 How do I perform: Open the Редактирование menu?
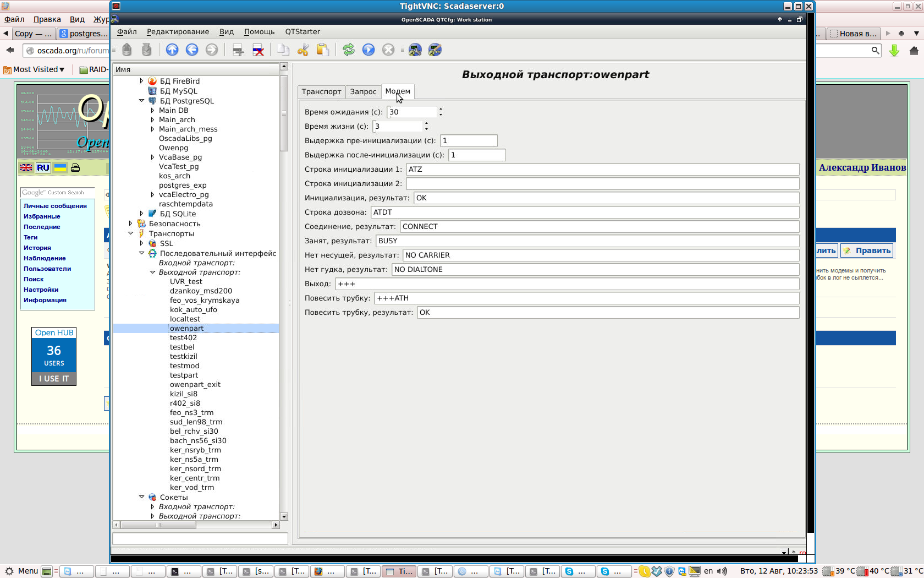(x=178, y=32)
